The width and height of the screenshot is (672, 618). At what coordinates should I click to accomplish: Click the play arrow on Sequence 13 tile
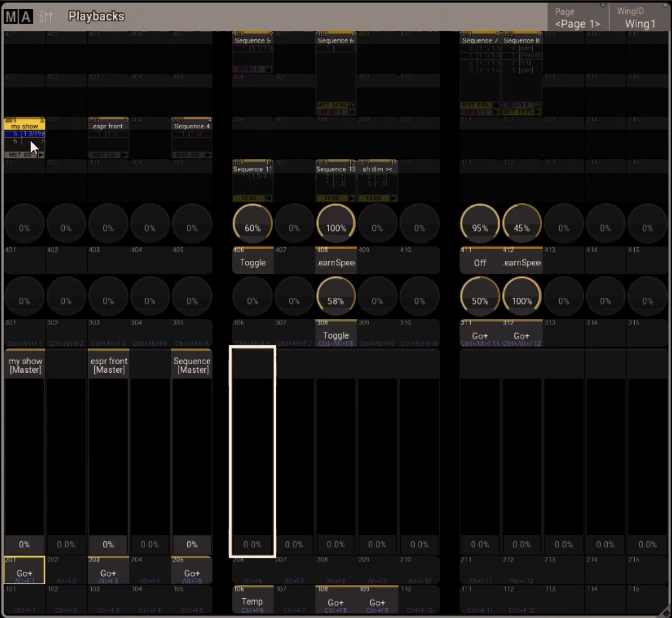click(352, 198)
